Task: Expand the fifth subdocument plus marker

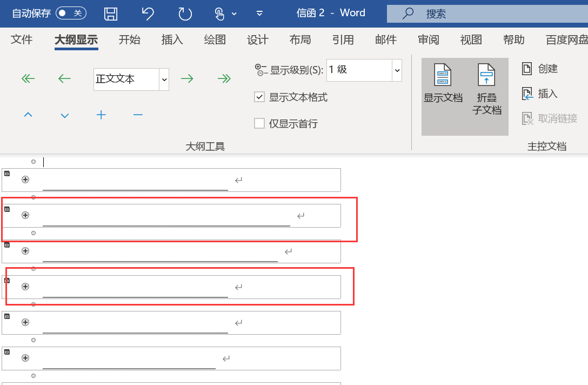Action: [25, 322]
